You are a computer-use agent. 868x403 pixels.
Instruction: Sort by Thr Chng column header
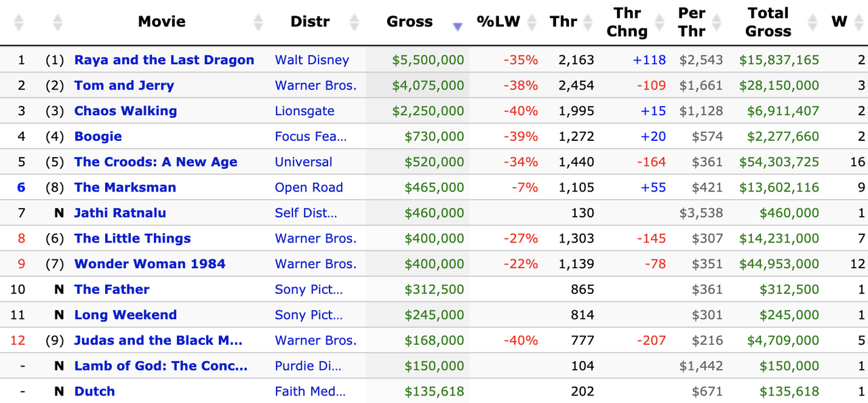pyautogui.click(x=627, y=22)
